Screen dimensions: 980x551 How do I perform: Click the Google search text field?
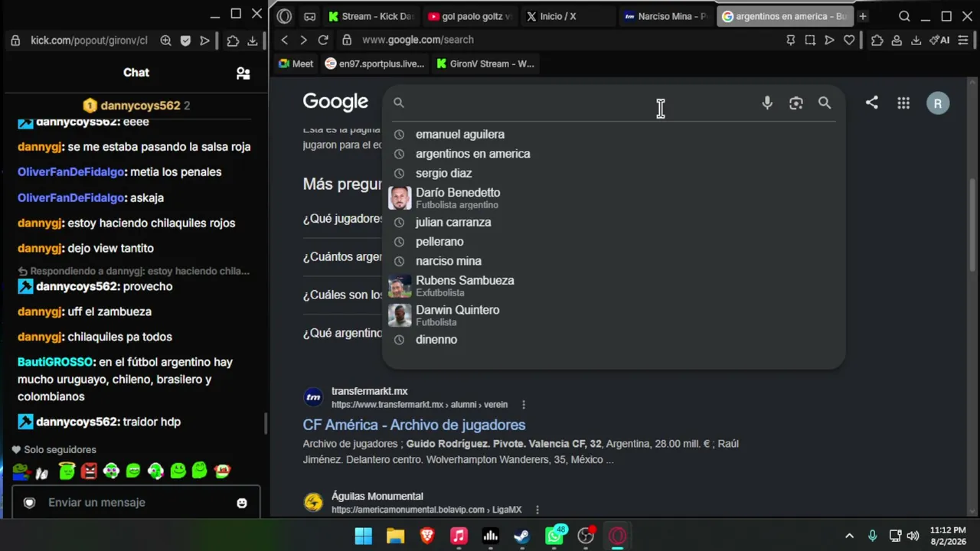point(580,103)
